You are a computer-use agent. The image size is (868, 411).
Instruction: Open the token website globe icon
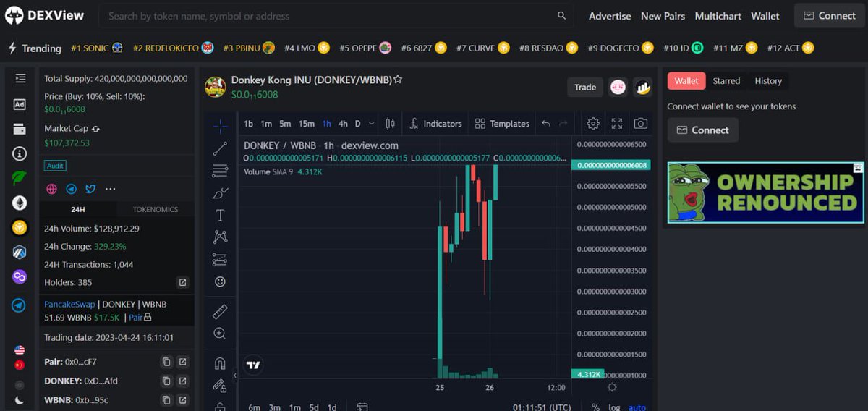tap(52, 189)
